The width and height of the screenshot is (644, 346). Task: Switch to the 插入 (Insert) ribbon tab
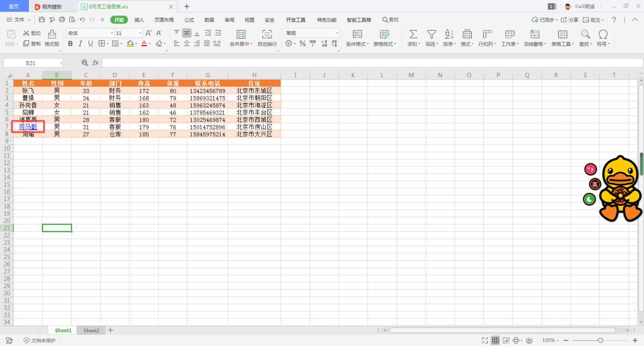[139, 20]
